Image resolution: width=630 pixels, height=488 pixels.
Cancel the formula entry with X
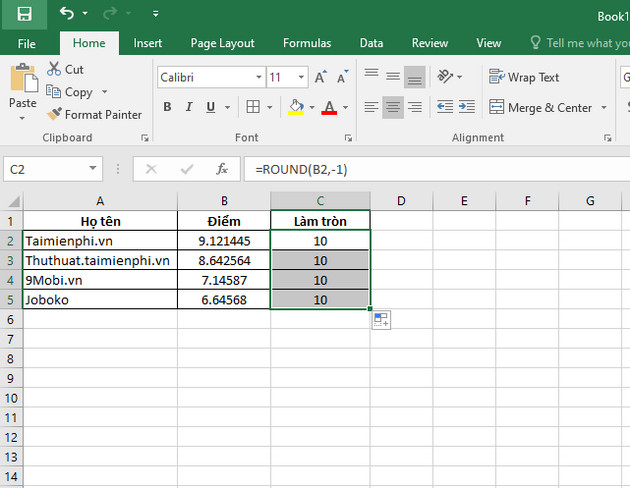click(151, 169)
